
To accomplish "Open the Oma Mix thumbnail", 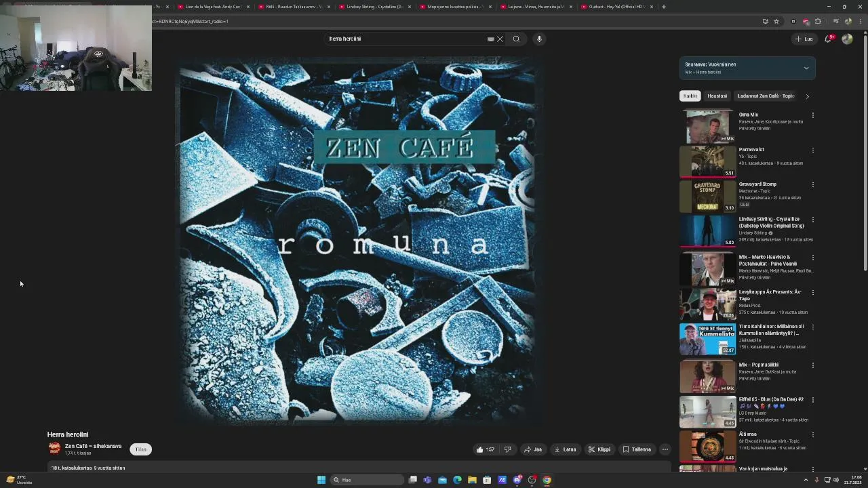I will click(x=707, y=126).
